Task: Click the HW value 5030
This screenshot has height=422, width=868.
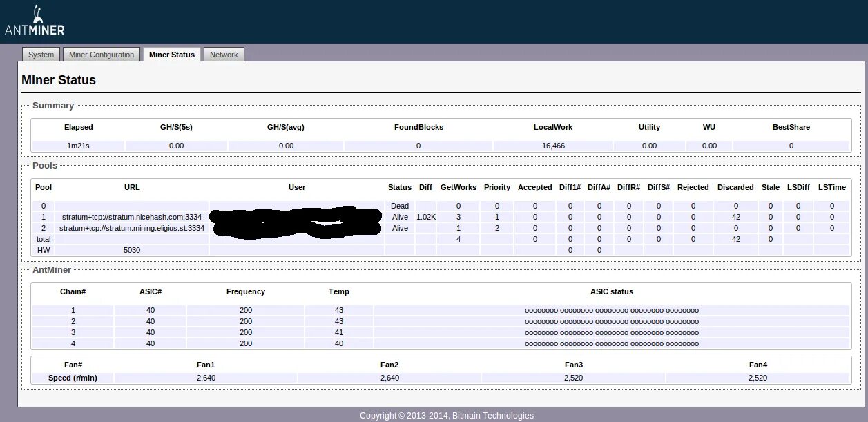Action: click(x=132, y=250)
